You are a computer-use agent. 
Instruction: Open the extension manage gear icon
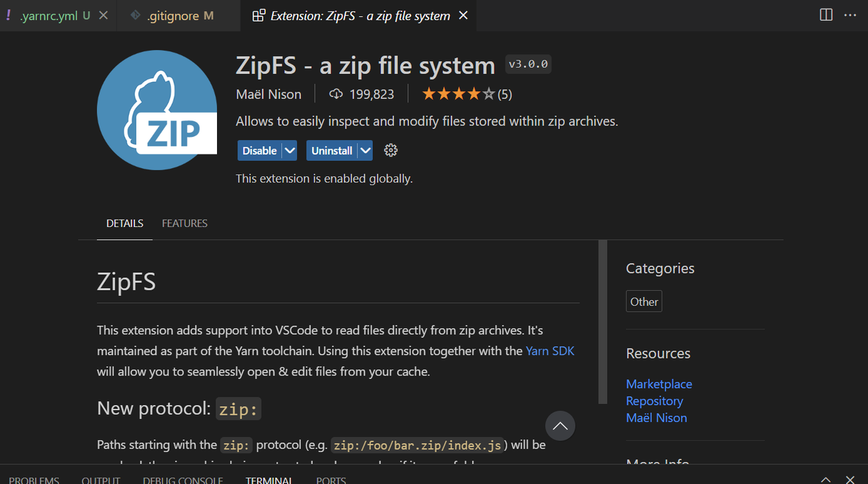click(x=391, y=150)
